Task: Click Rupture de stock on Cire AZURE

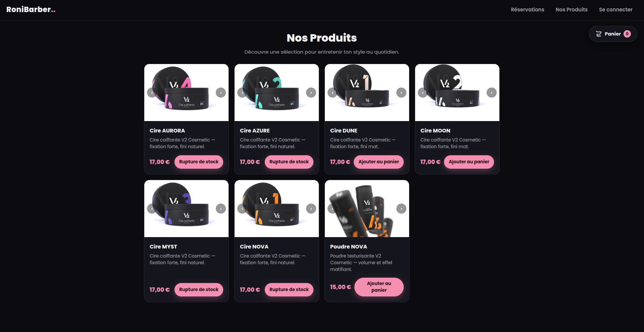Action: pos(289,162)
